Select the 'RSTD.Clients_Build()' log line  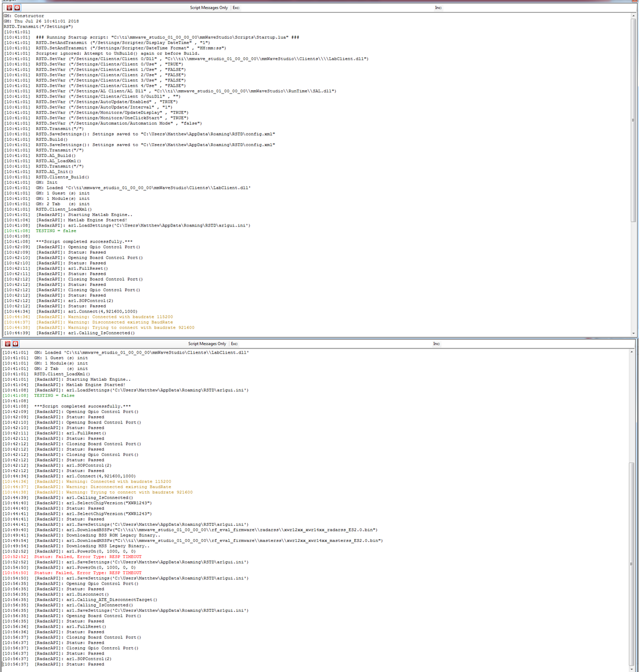coord(47,177)
